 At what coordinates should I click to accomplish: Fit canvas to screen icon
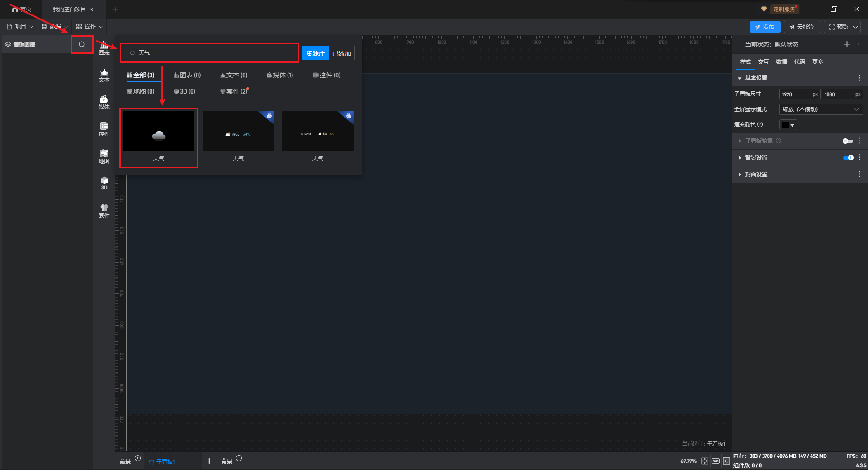705,461
